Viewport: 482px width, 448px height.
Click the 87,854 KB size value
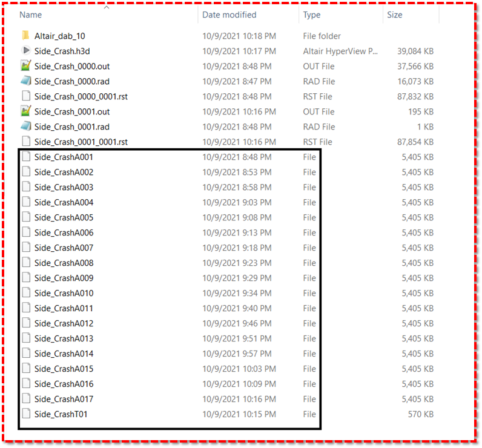[415, 142]
